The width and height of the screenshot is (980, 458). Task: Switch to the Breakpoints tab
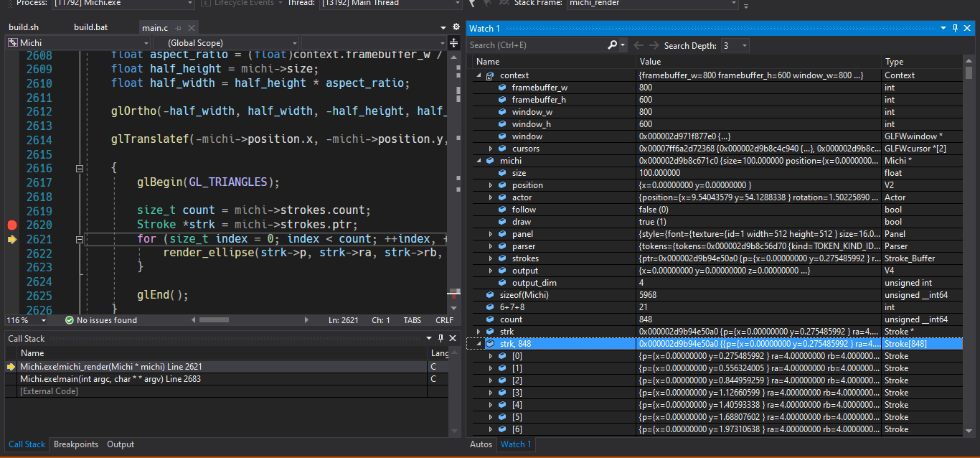point(76,444)
